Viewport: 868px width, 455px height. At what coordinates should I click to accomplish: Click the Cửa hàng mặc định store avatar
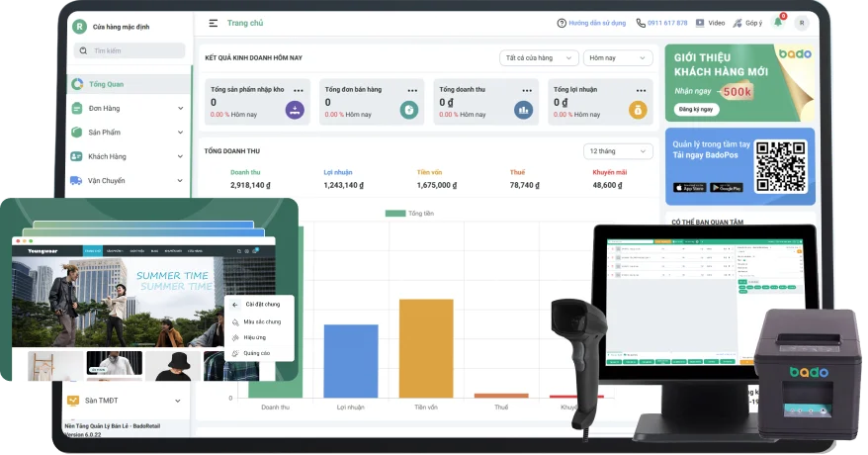80,27
